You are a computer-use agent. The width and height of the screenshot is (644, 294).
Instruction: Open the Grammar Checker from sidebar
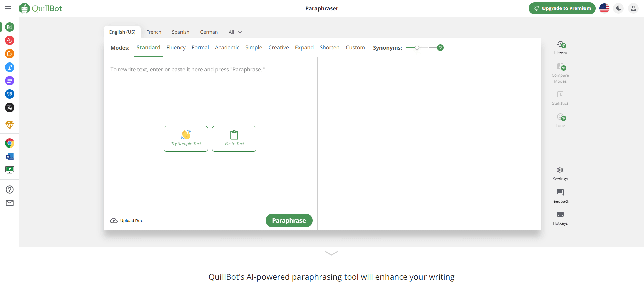coord(10,40)
